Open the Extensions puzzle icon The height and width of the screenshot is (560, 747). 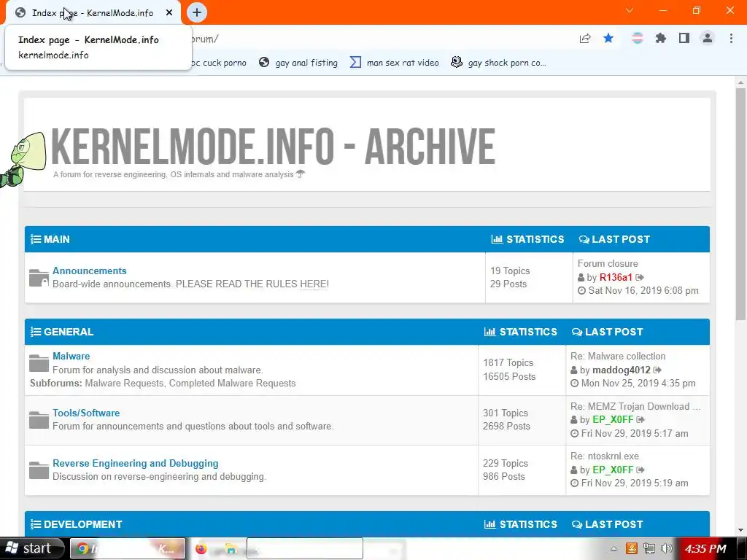pos(660,38)
